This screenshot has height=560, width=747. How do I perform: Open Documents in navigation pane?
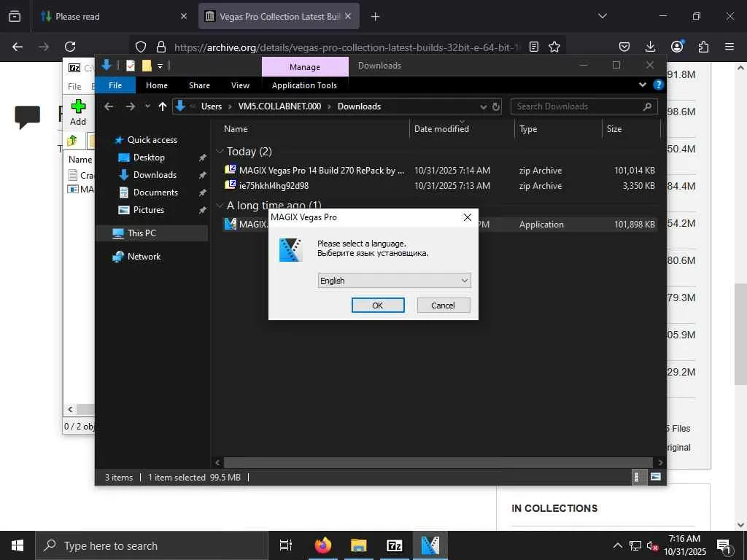(x=155, y=192)
